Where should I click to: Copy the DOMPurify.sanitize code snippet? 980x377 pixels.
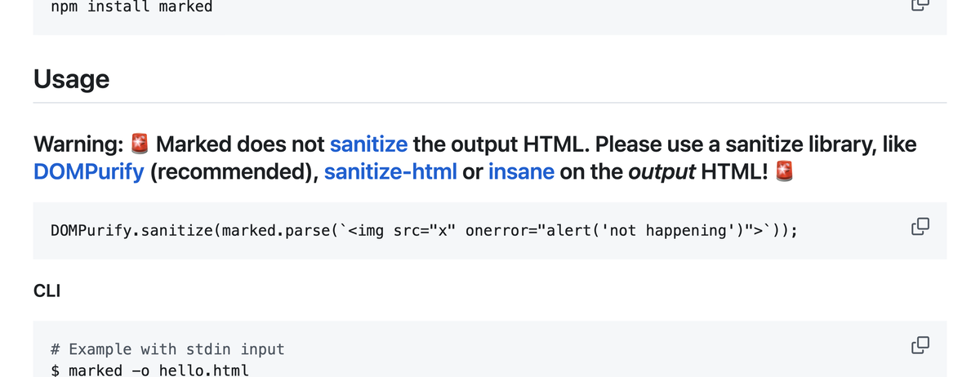920,227
